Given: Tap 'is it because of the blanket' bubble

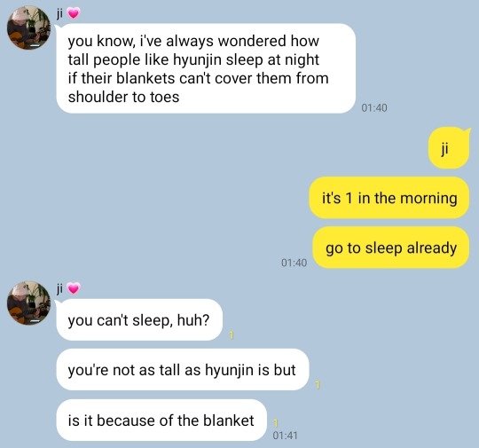Looking at the screenshot, I should click(x=161, y=420).
